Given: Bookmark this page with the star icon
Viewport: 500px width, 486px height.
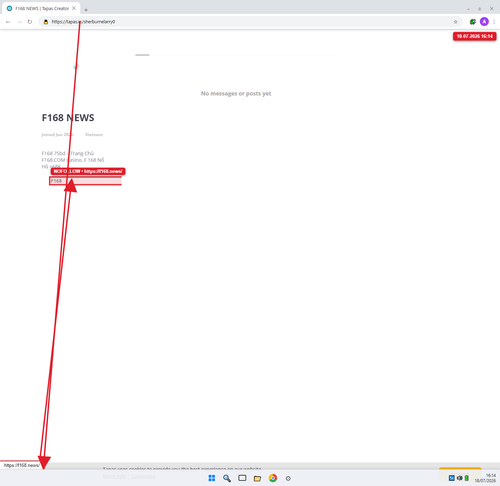Looking at the screenshot, I should pos(455,22).
